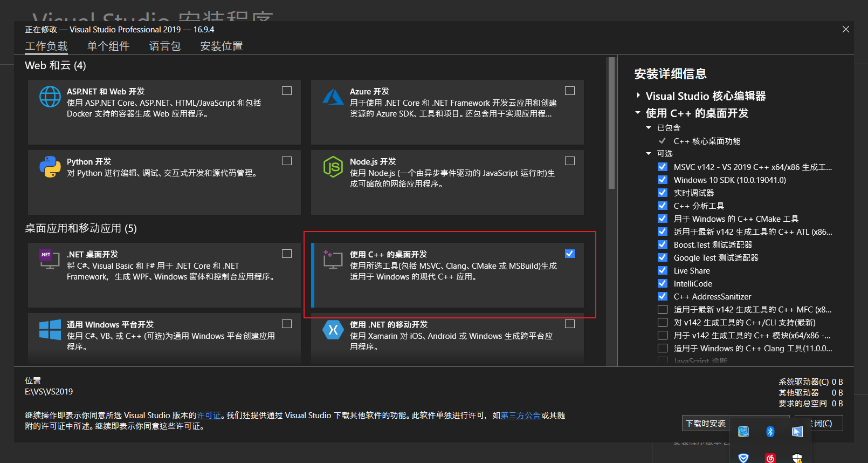Check the .NET 桌面开发 workload
Screen dimensions: 868x463
pos(287,254)
